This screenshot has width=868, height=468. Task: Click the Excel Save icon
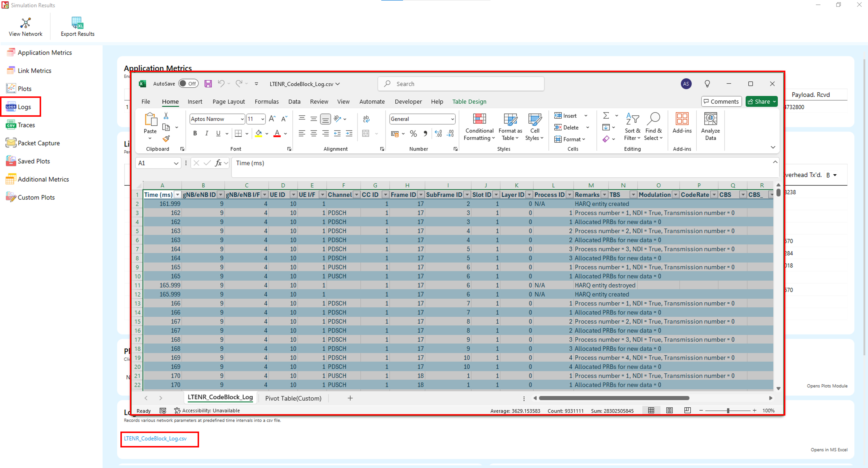[x=208, y=83]
